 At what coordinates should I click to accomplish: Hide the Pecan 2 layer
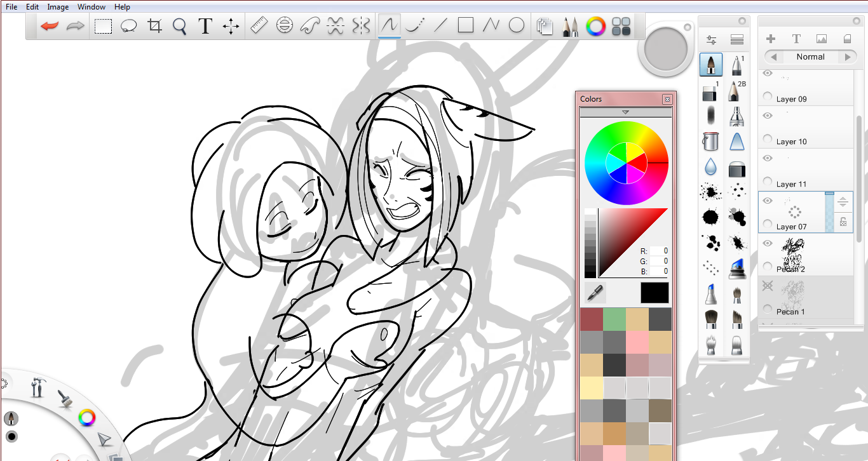click(x=768, y=243)
